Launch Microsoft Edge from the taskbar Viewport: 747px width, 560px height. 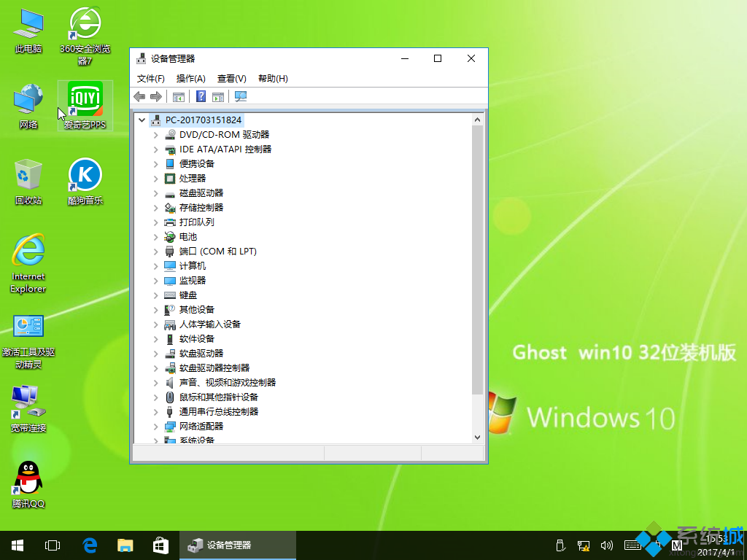click(x=90, y=545)
